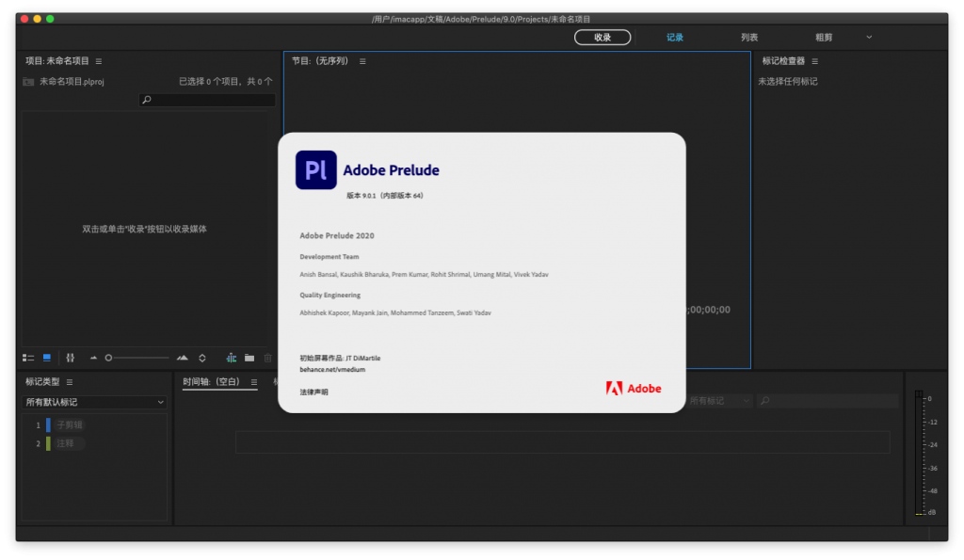Click the timeline marker search field

[827, 401]
